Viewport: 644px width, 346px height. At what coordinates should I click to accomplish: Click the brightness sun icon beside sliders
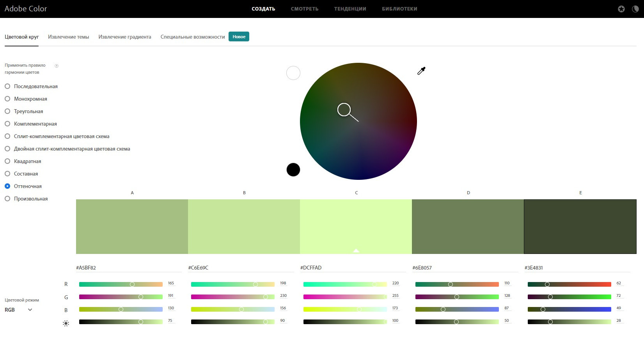[66, 323]
